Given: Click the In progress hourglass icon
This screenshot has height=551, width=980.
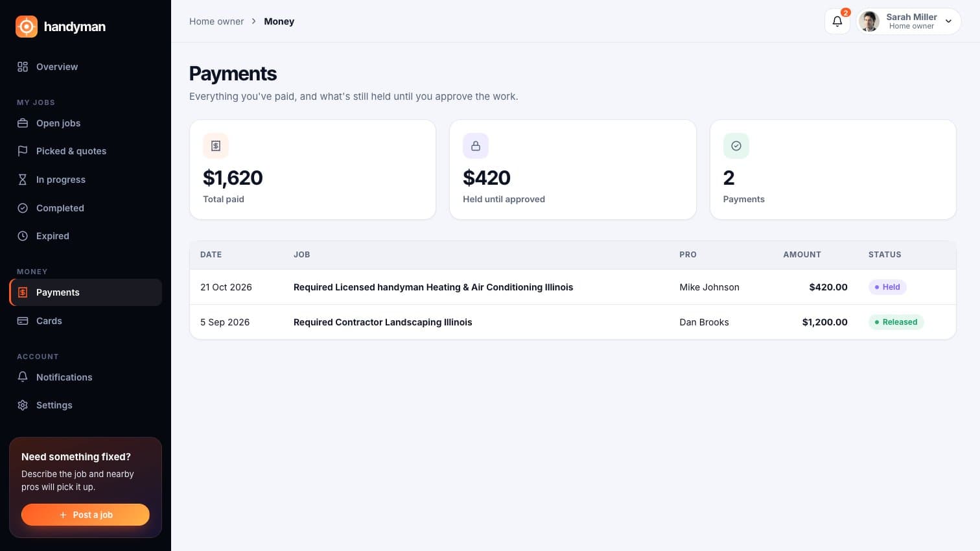Looking at the screenshot, I should 23,180.
